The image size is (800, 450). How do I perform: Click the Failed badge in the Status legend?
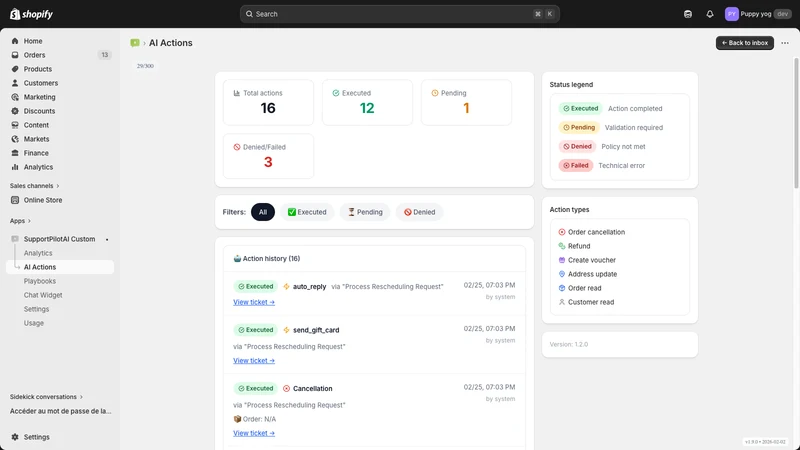576,165
